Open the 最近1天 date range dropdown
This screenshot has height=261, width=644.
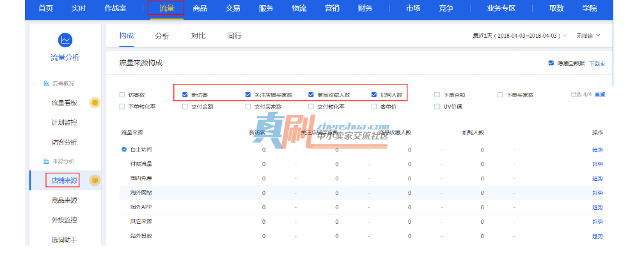tap(519, 36)
